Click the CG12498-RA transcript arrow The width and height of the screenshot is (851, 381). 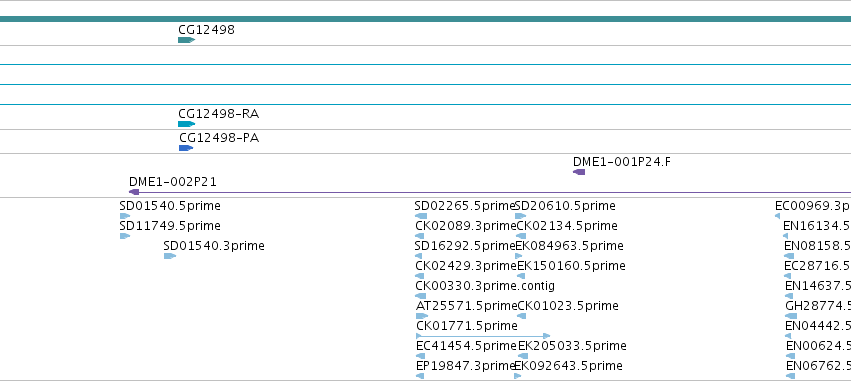pyautogui.click(x=186, y=124)
